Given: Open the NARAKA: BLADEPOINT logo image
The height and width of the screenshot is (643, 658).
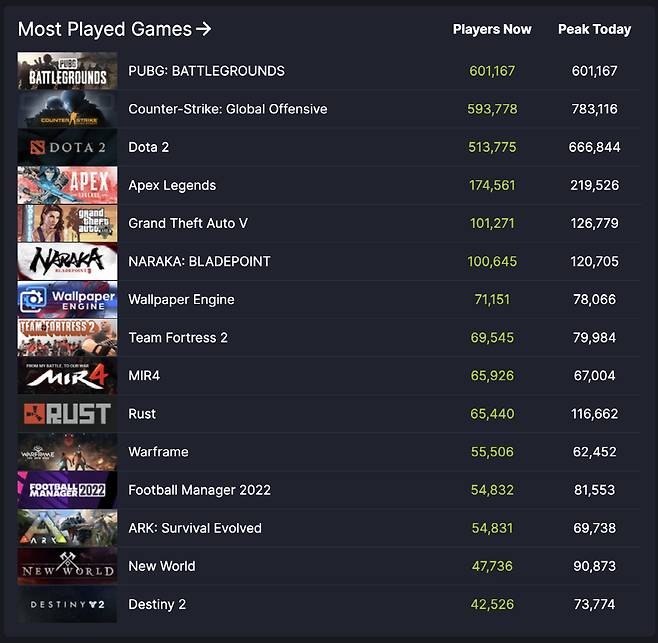Looking at the screenshot, I should (67, 261).
